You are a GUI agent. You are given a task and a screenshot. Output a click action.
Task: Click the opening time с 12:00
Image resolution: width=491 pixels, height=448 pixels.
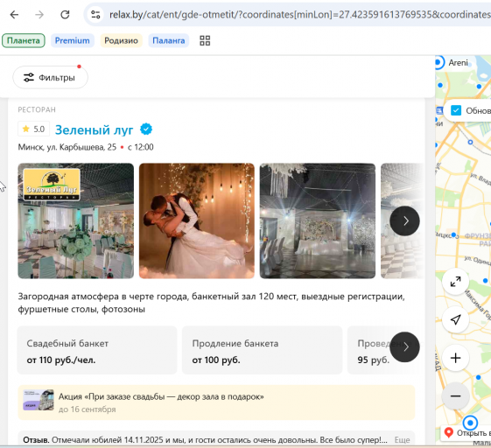[x=141, y=147]
